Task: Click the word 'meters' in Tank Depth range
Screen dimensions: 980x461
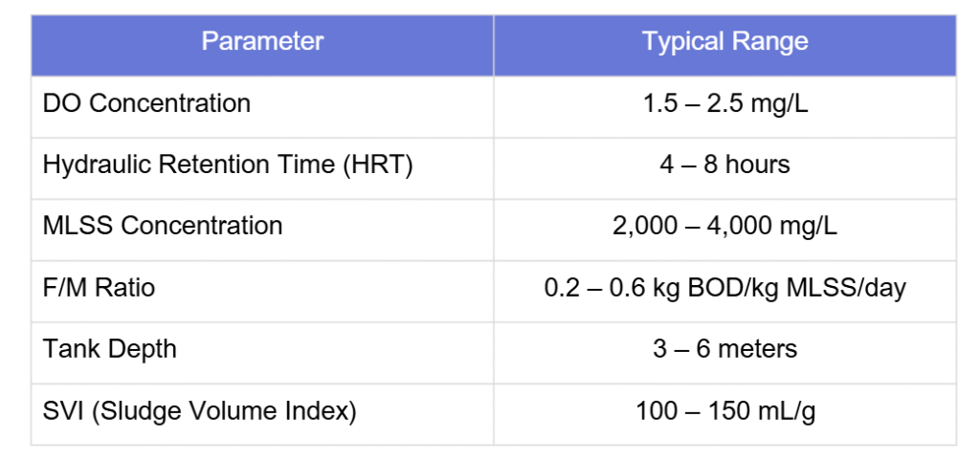Action: pyautogui.click(x=758, y=348)
